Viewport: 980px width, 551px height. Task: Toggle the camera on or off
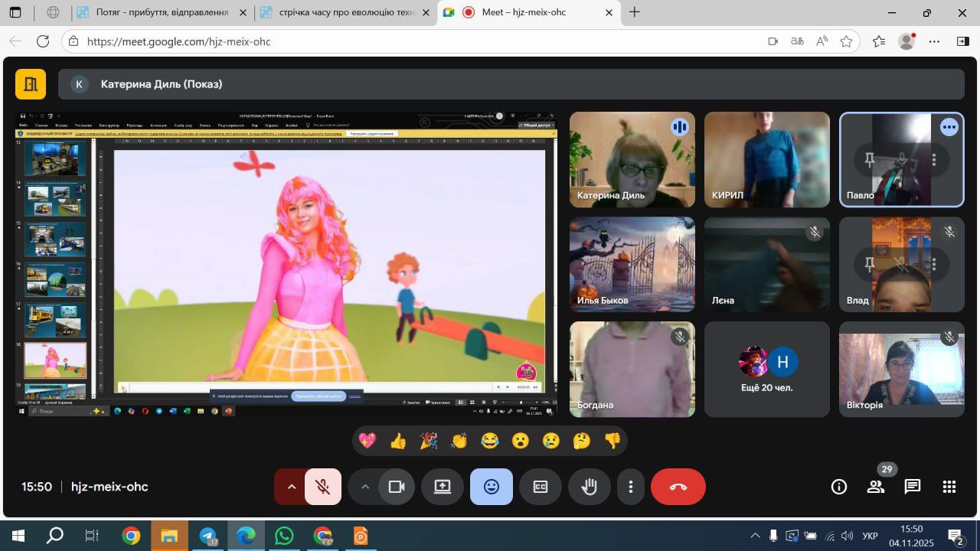(x=397, y=487)
